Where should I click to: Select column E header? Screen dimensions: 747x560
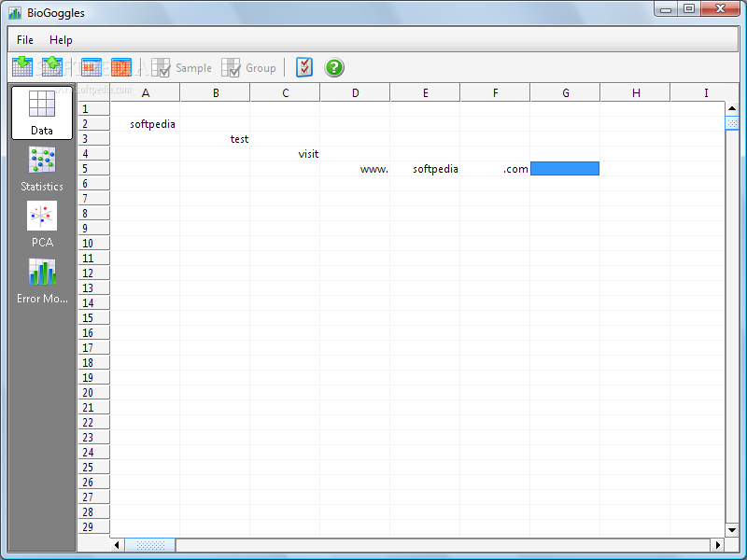426,92
